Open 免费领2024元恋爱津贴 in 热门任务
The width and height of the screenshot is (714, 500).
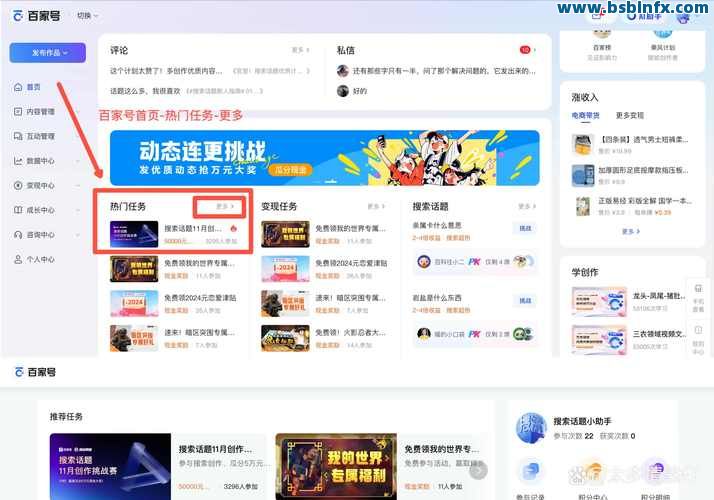point(200,297)
